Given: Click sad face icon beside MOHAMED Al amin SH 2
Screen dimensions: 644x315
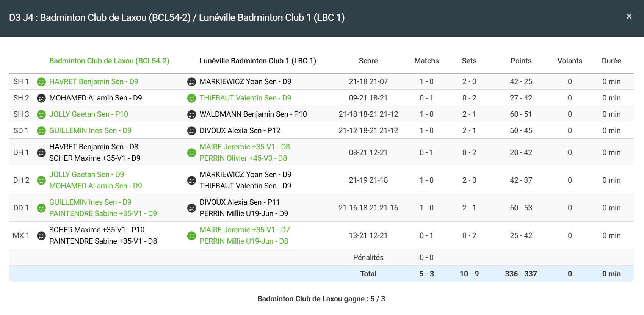Looking at the screenshot, I should 41,98.
